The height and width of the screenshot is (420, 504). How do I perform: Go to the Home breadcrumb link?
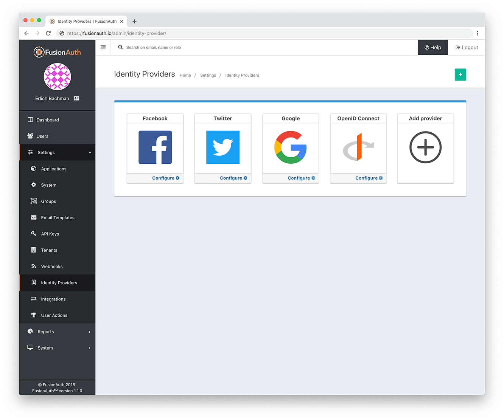pyautogui.click(x=185, y=75)
